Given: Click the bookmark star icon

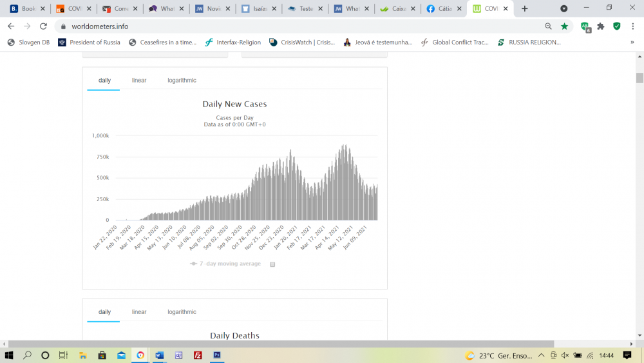Looking at the screenshot, I should [x=565, y=26].
